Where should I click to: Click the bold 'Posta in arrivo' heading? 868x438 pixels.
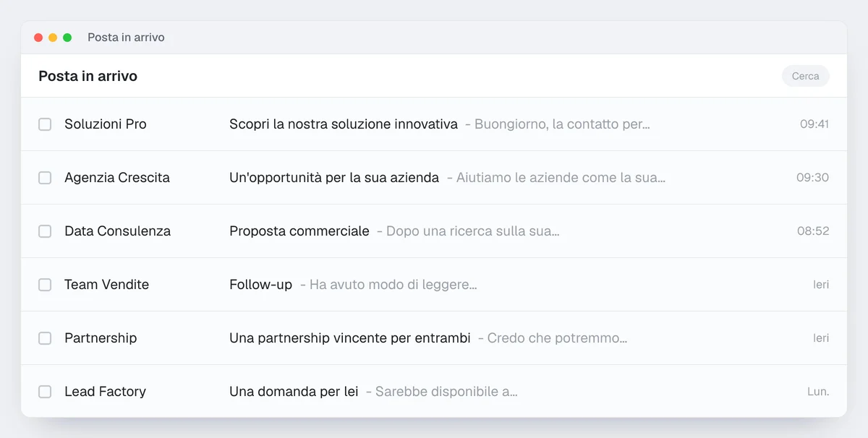point(88,76)
